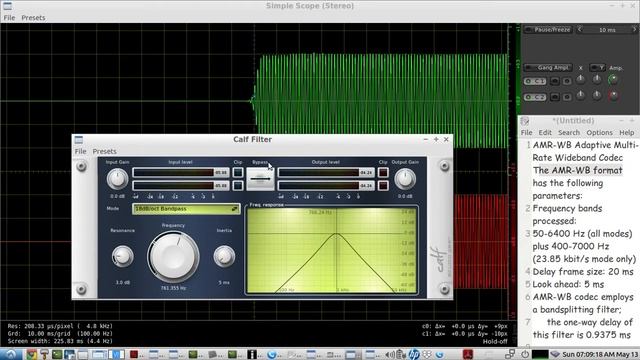This screenshot has width=640, height=360.
Task: Click the red C 2 Amp. knob
Action: pyautogui.click(x=613, y=96)
